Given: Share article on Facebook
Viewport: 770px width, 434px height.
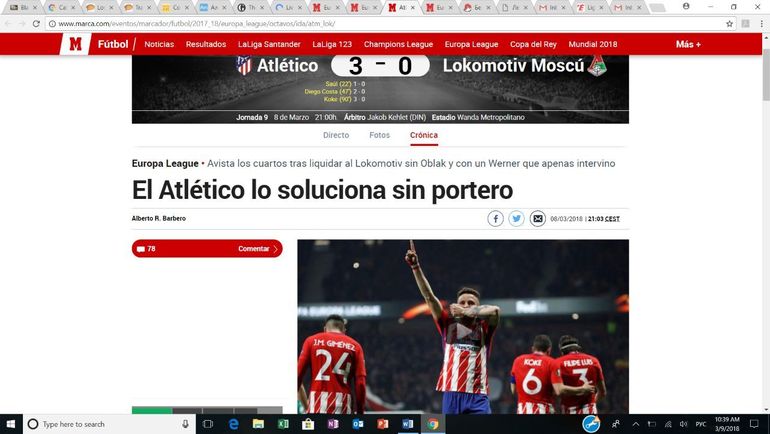Looking at the screenshot, I should [x=495, y=218].
